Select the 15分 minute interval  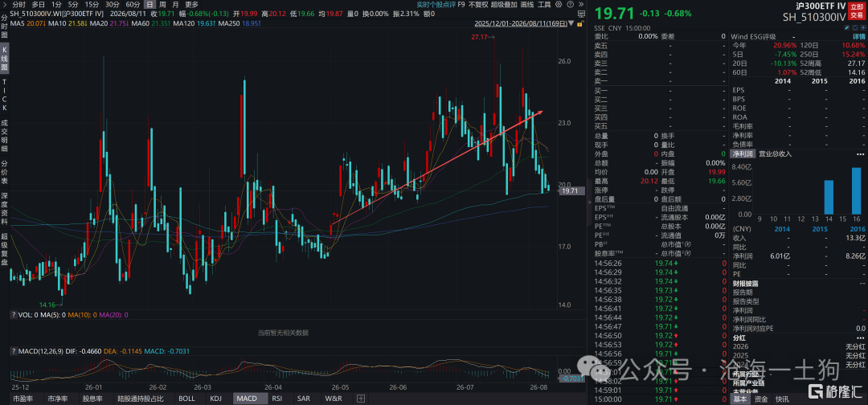[x=92, y=4]
